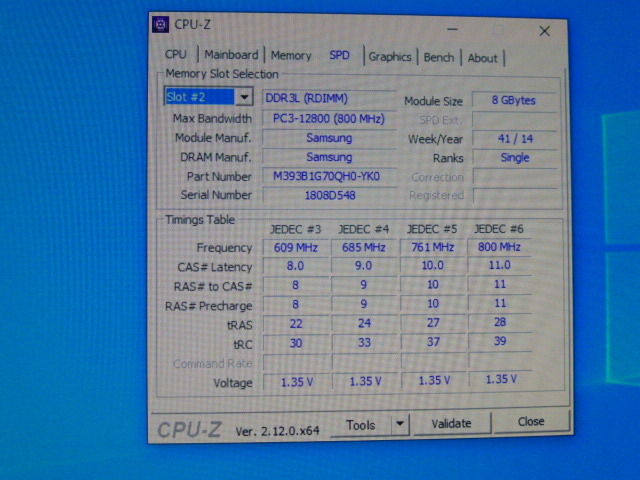This screenshot has width=640, height=480.
Task: Click the CPU-Z application icon in title bar
Action: tap(160, 24)
